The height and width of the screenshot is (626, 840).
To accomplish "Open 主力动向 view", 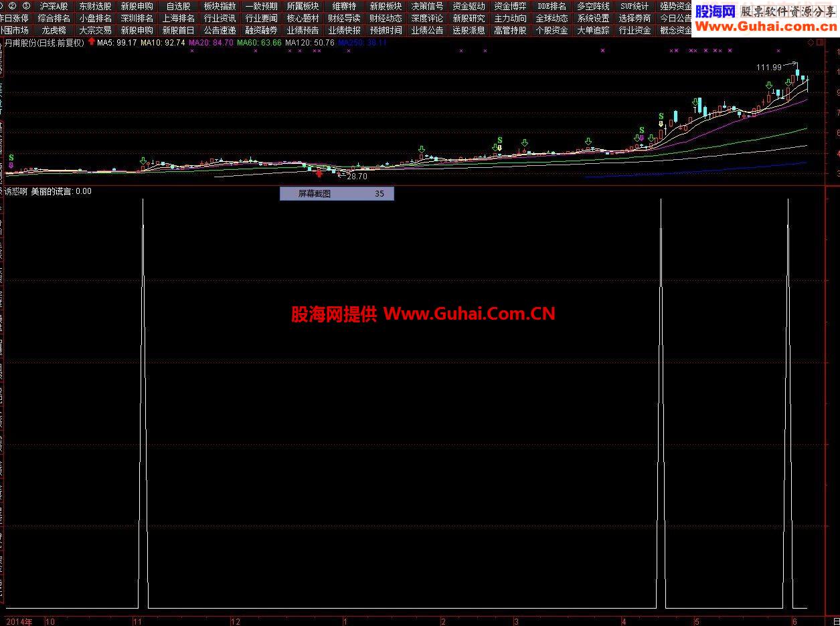I will coord(511,18).
